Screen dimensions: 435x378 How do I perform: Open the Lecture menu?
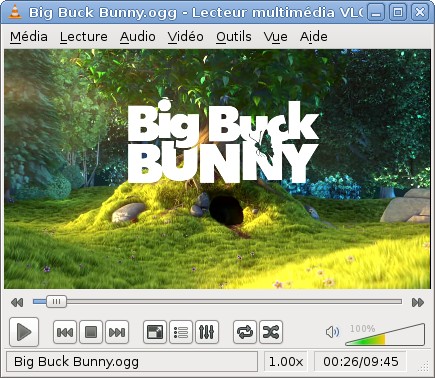point(84,36)
